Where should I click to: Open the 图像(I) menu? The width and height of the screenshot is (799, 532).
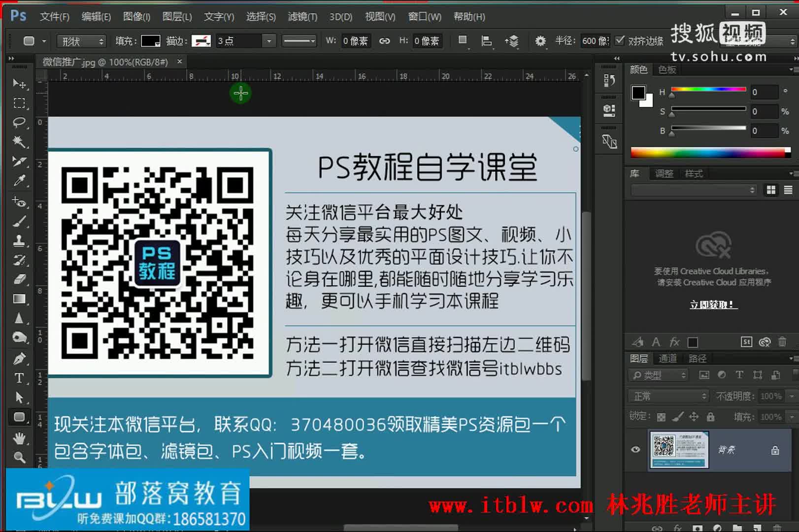136,17
